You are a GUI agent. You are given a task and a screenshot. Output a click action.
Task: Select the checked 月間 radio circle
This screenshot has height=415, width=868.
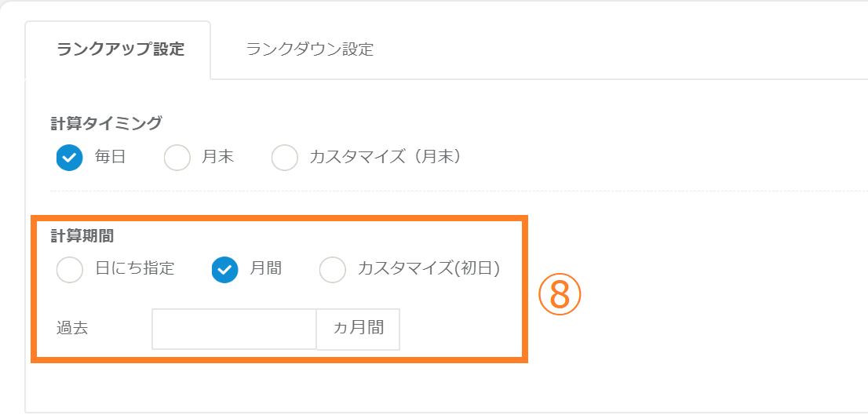click(224, 270)
